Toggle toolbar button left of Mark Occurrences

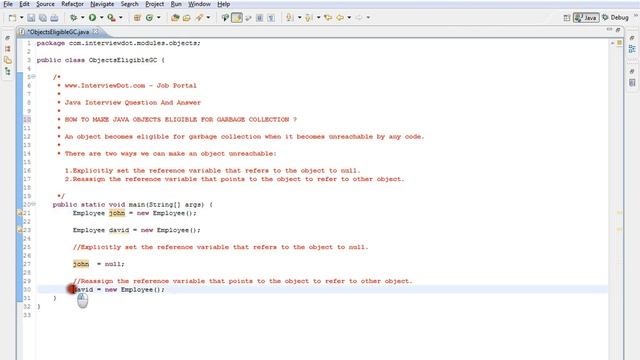(x=225, y=18)
